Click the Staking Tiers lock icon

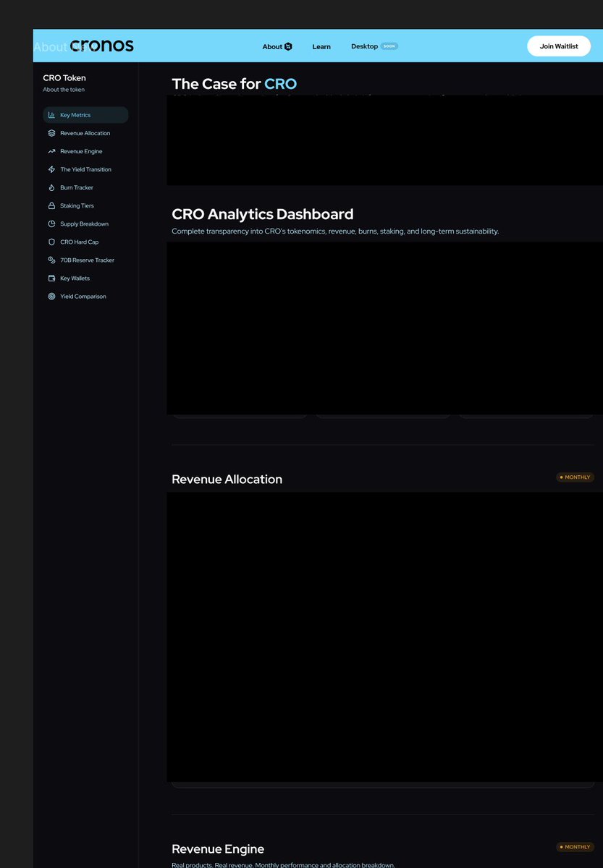point(51,205)
